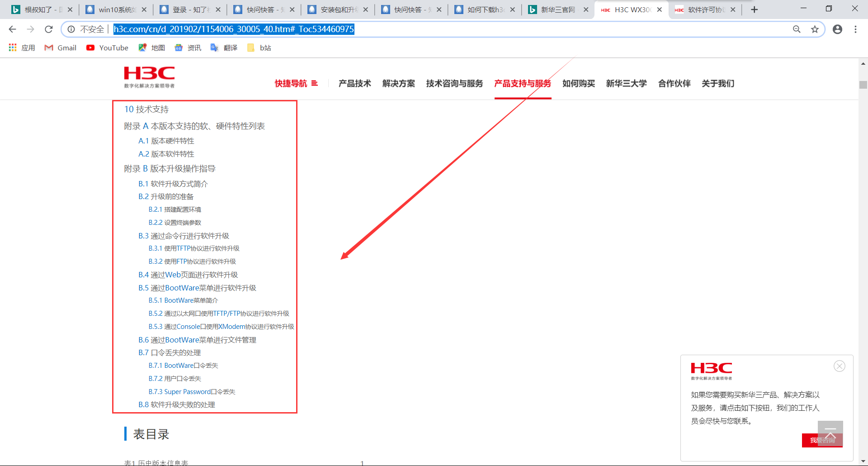This screenshot has width=868, height=466.
Task: Open the 产品技术 nav menu
Action: [355, 83]
